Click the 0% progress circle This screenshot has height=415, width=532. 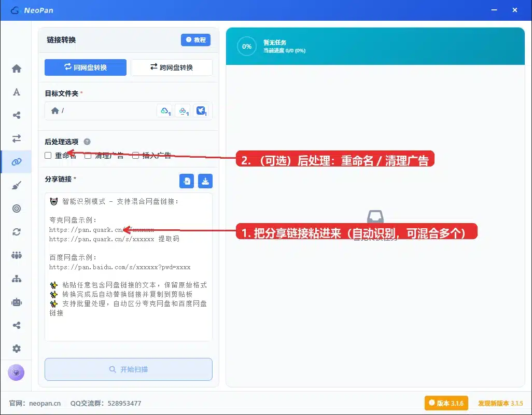(x=247, y=47)
